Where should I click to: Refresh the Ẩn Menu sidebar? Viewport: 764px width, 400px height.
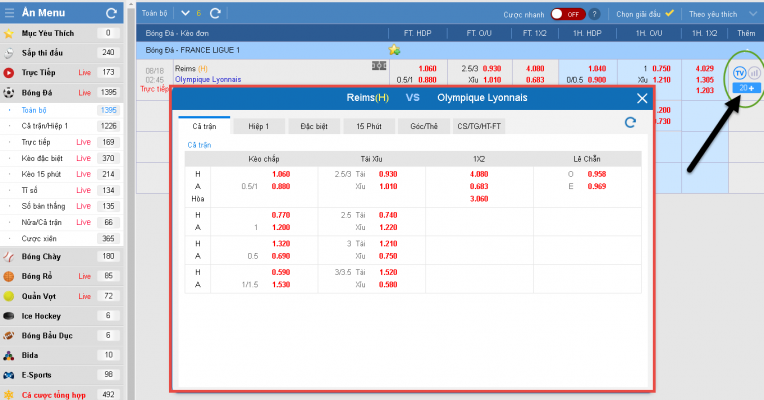click(110, 14)
